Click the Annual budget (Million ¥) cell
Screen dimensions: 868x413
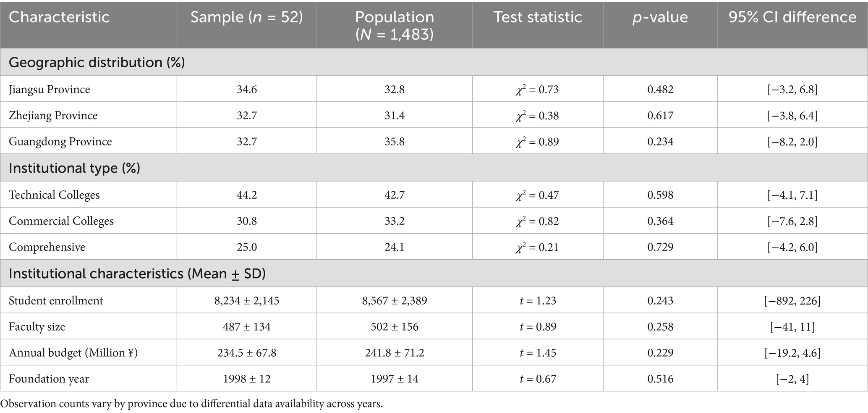[73, 353]
